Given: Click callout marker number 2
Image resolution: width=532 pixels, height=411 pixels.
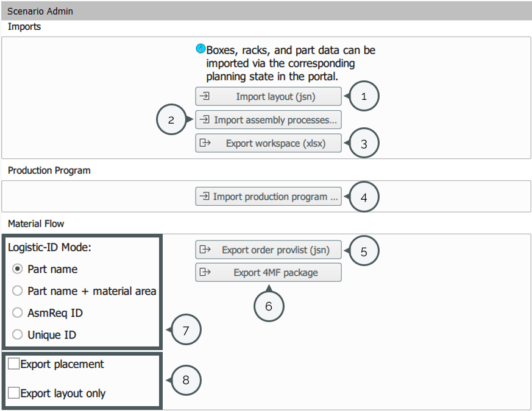Looking at the screenshot, I should pyautogui.click(x=172, y=120).
